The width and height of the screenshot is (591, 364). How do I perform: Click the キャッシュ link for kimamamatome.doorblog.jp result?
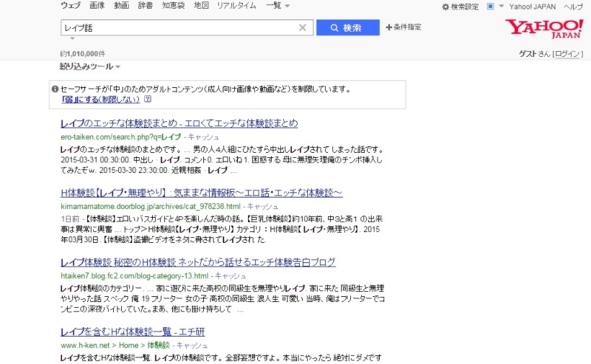tap(263, 206)
